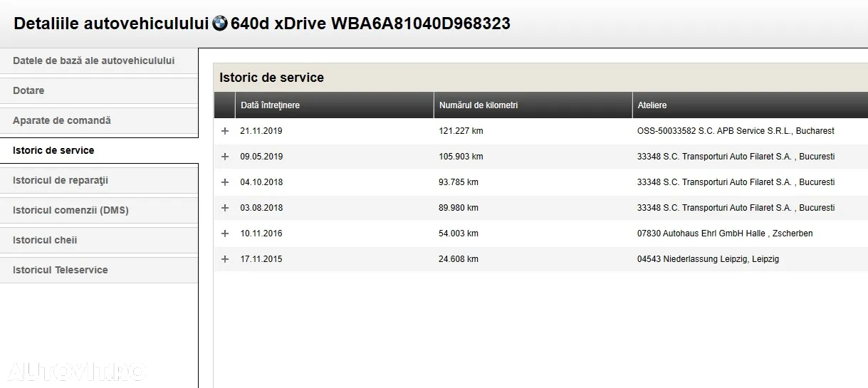
Task: Click mileage value 93.785 km
Action: coord(459,182)
